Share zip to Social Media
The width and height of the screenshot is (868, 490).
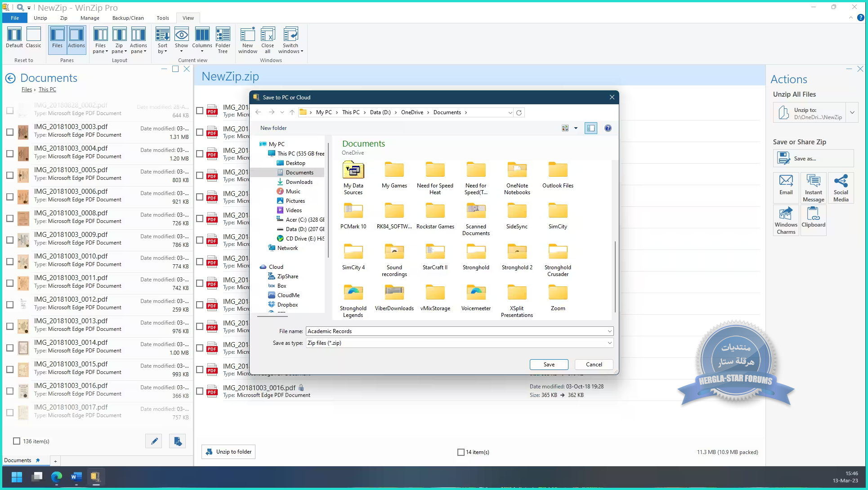coord(841,188)
